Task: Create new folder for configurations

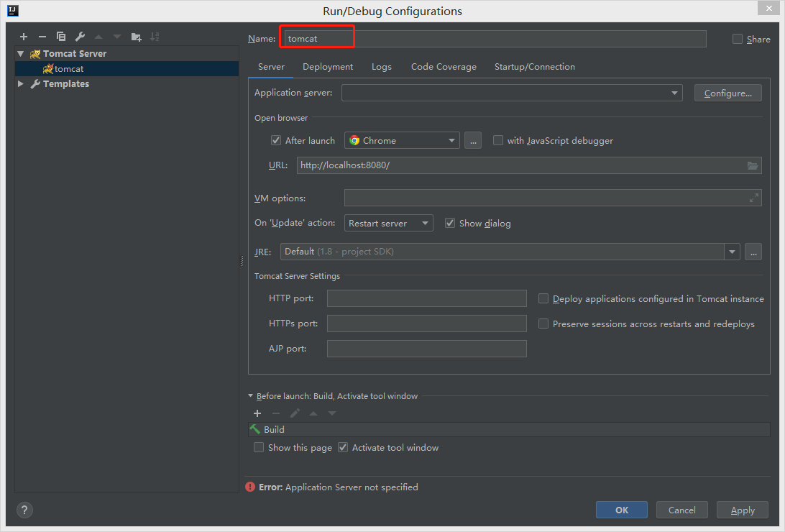Action: tap(136, 37)
